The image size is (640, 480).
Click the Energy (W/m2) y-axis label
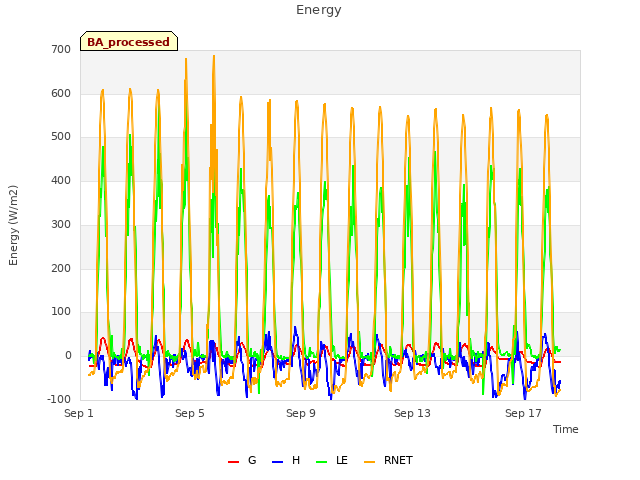13,225
